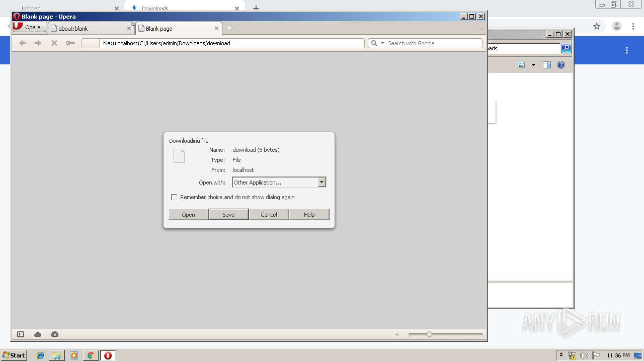Close the Chrome Downloads tab

237,9
